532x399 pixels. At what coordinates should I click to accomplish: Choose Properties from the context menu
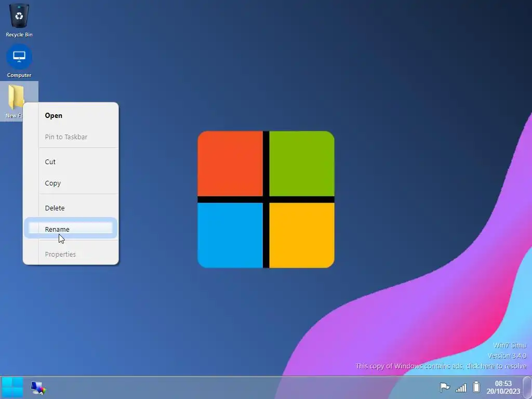coord(71,254)
